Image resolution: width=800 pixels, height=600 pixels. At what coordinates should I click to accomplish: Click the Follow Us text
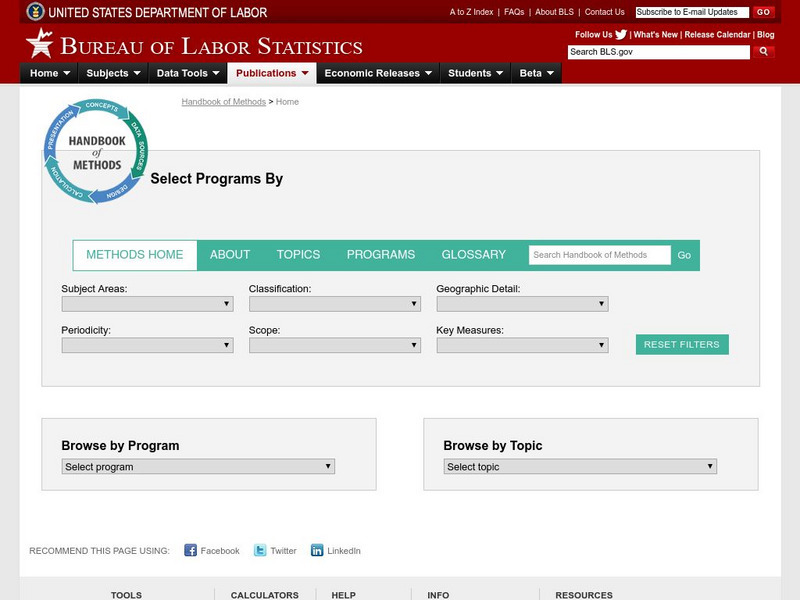click(593, 35)
